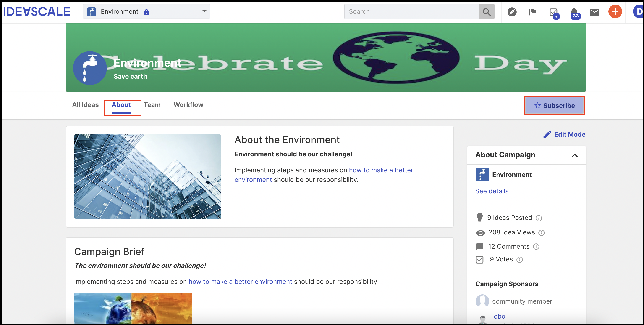Open the Workflow tab

[x=188, y=105]
